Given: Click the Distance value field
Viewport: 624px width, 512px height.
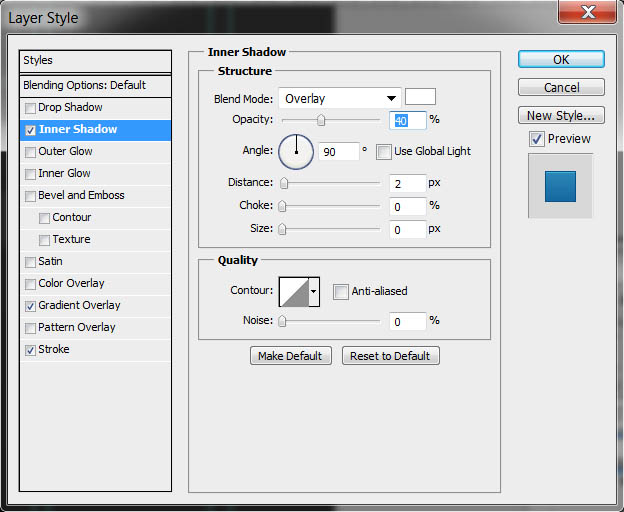Looking at the screenshot, I should point(408,183).
